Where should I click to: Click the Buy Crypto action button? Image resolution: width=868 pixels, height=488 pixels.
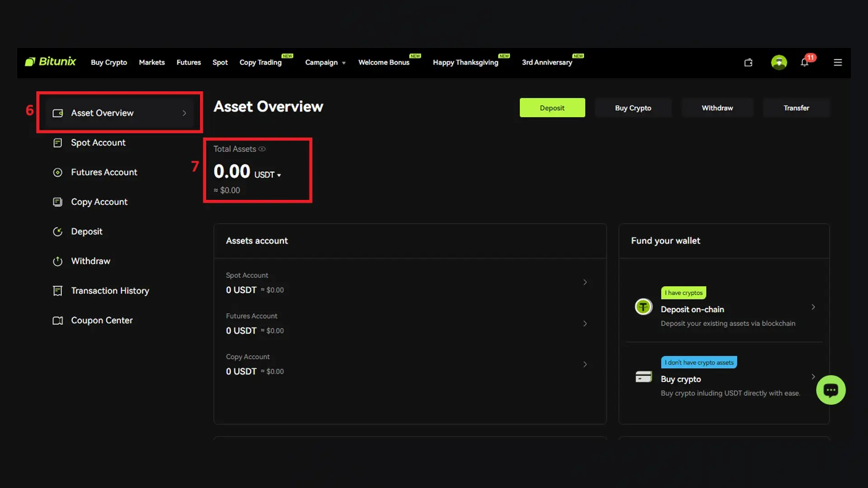(633, 108)
